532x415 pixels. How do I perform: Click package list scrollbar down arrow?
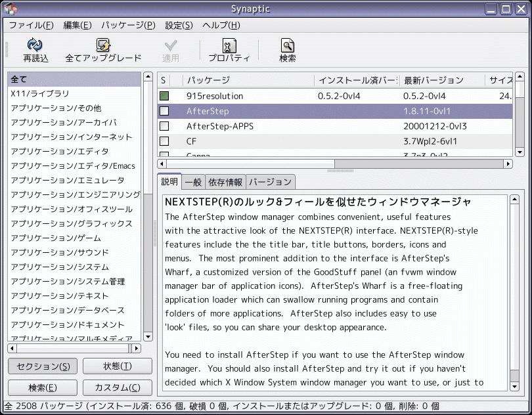click(x=520, y=152)
